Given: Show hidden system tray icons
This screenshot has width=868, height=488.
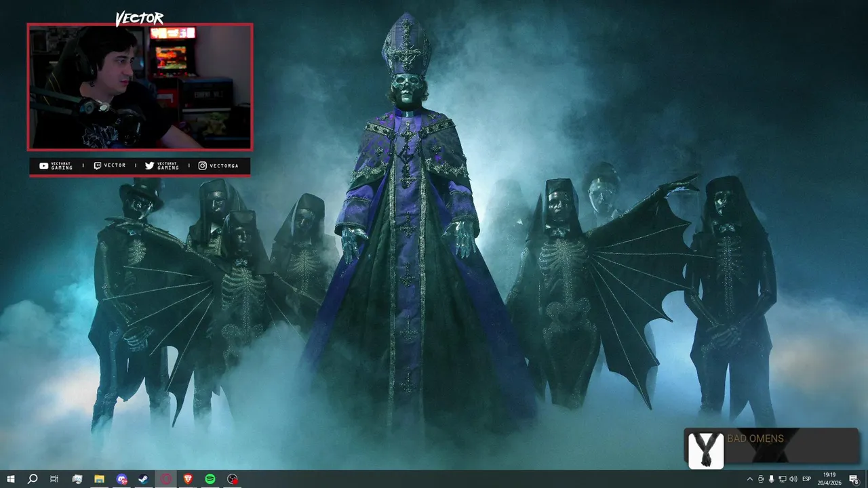Looking at the screenshot, I should click(749, 479).
